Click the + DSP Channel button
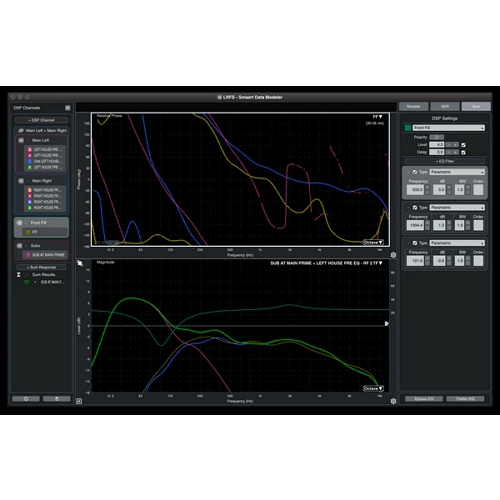Screen dimensions: 500x500 [x=41, y=120]
